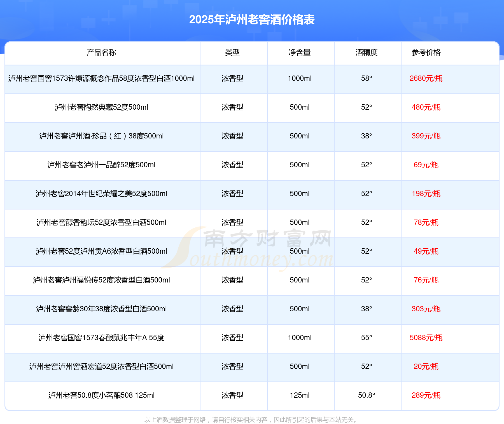Viewport: 504px width, 424px height.
Task: Select the 480元/瓶 price
Action: pyautogui.click(x=426, y=107)
